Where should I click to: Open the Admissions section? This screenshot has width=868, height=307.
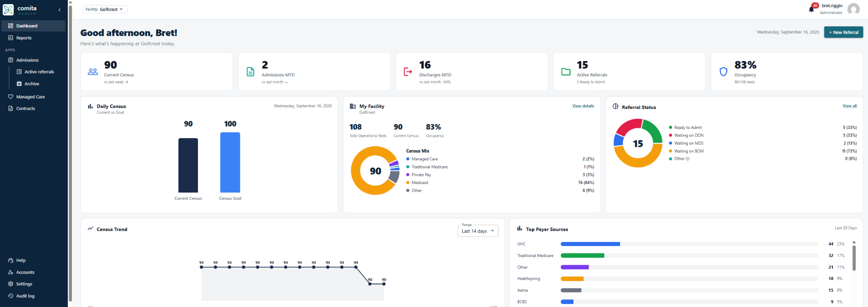coord(33,60)
